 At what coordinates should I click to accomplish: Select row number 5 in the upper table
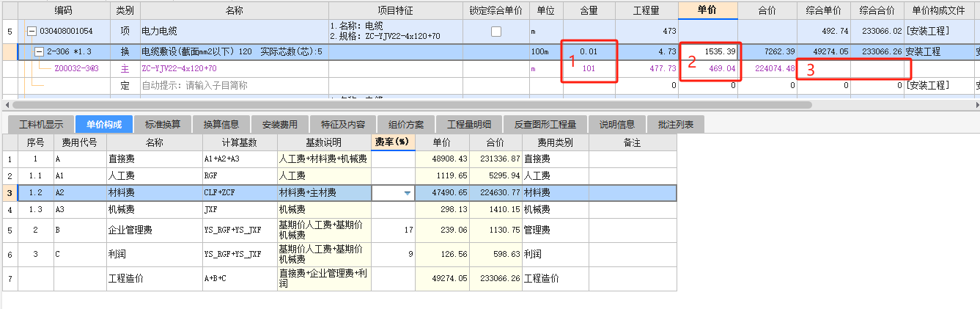[9, 32]
